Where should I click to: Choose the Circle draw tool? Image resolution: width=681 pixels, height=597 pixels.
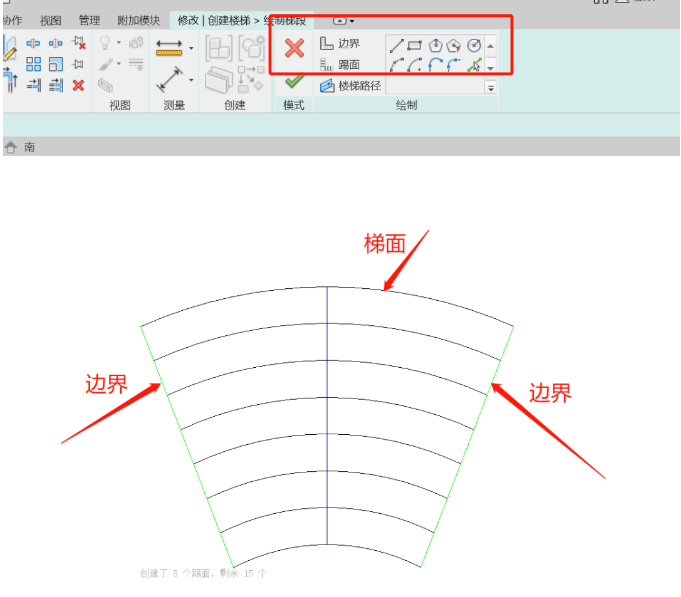tap(474, 45)
